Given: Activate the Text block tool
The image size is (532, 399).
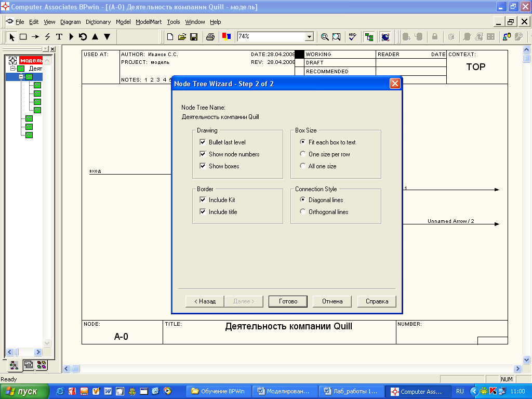Looking at the screenshot, I should click(x=59, y=37).
